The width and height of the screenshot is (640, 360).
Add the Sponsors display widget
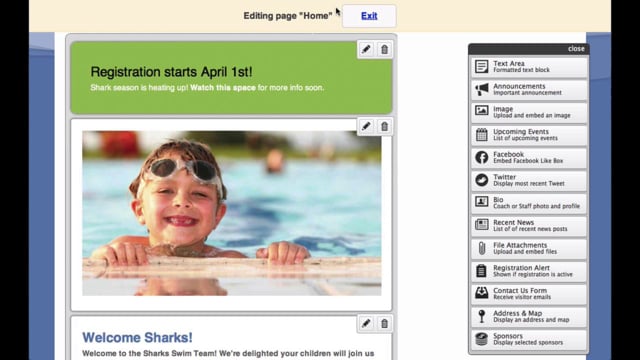(529, 340)
